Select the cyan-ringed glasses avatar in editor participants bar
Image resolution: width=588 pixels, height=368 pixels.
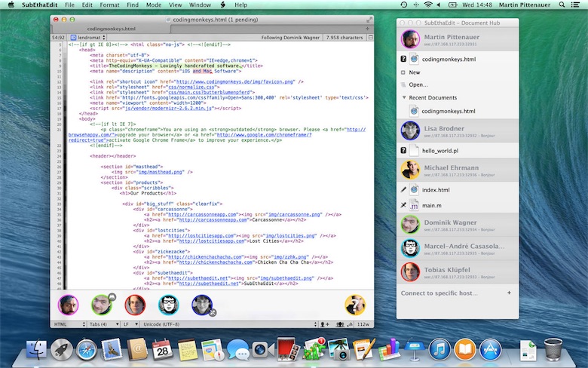[x=168, y=305]
